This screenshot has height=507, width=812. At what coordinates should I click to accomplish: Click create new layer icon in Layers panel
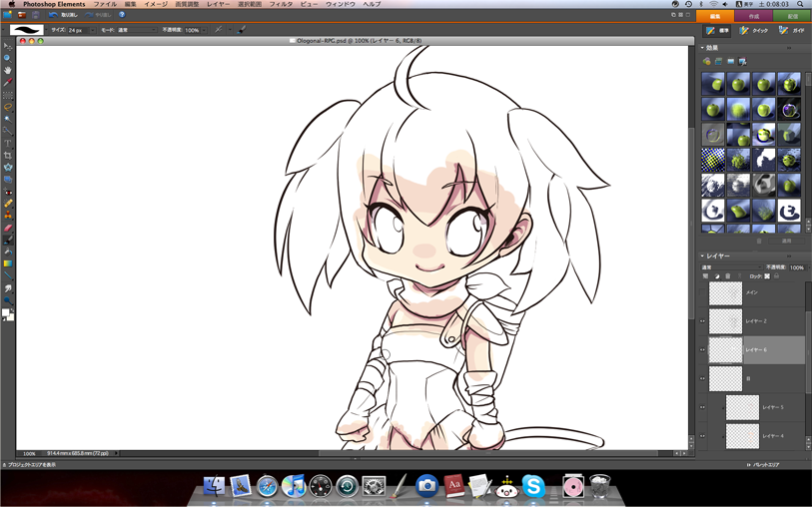705,276
